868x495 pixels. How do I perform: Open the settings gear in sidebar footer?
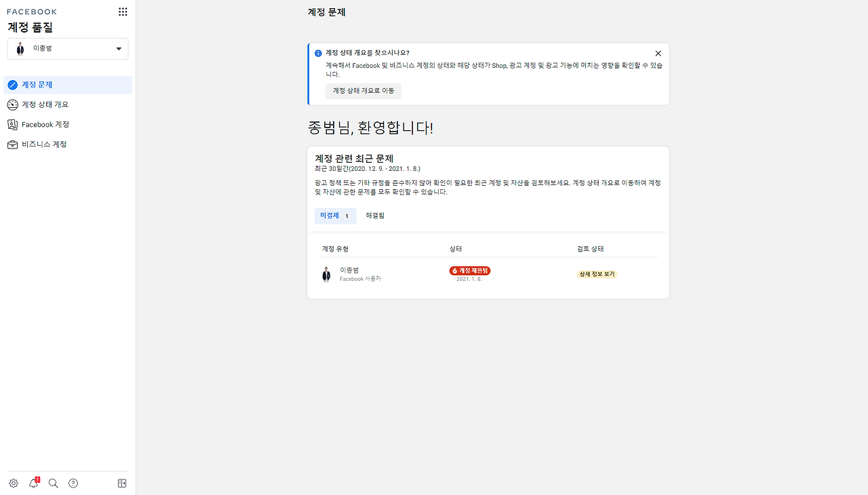pyautogui.click(x=14, y=483)
